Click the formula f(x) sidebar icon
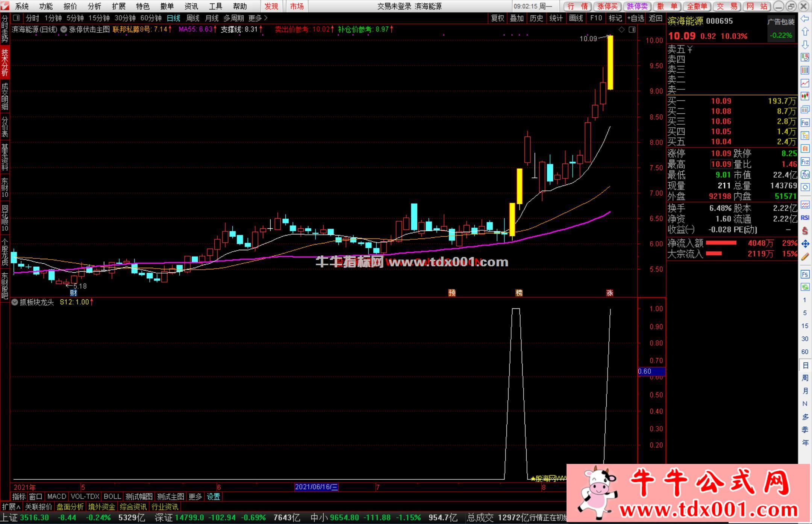The image size is (812, 524). point(805,175)
